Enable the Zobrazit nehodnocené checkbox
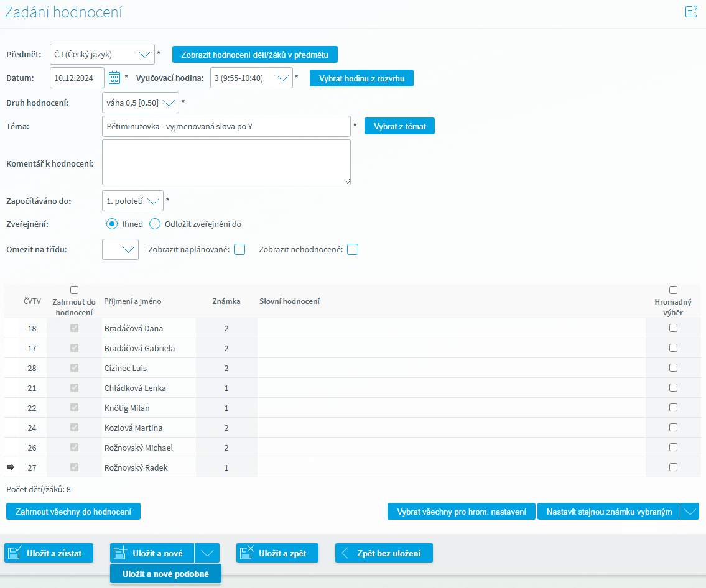 pos(353,249)
